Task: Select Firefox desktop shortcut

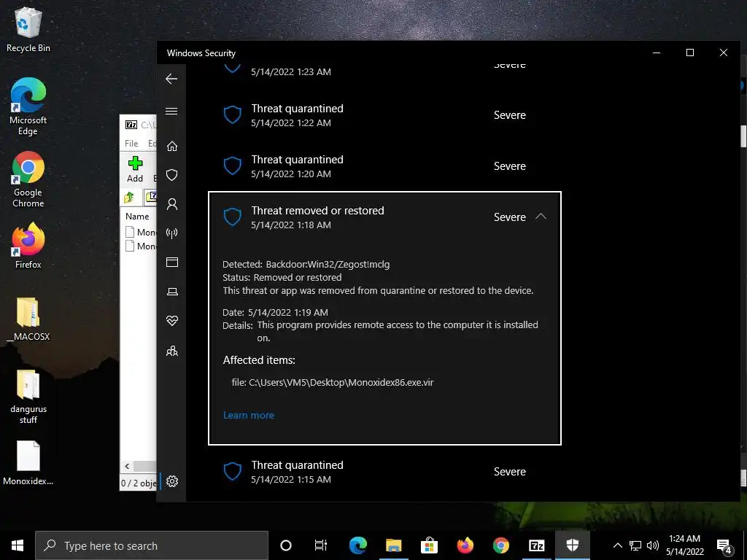Action: pos(28,246)
